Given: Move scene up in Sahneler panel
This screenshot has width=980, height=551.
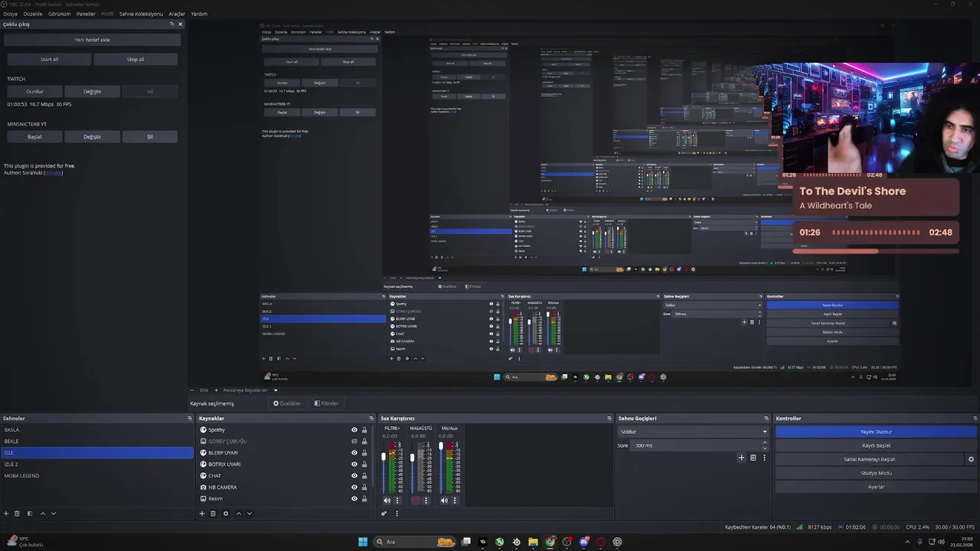Looking at the screenshot, I should coord(43,514).
